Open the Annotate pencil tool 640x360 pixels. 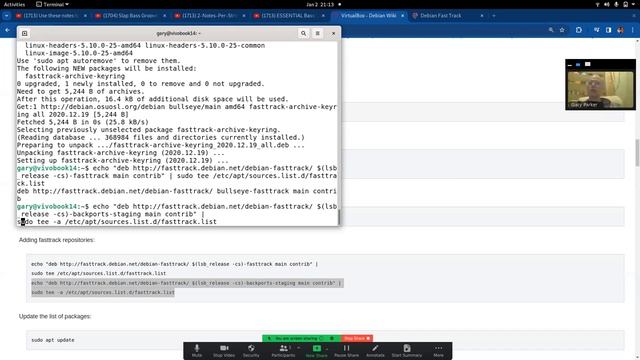(375, 351)
